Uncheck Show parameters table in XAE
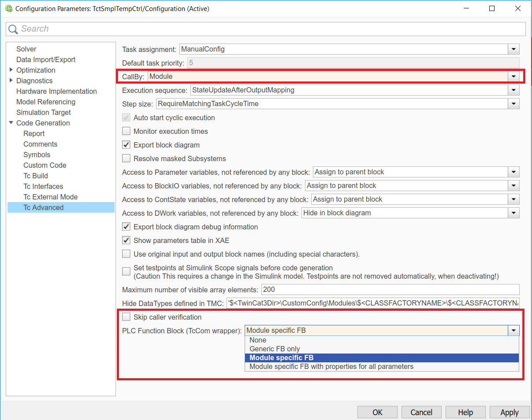The height and width of the screenshot is (420, 532). 126,240
